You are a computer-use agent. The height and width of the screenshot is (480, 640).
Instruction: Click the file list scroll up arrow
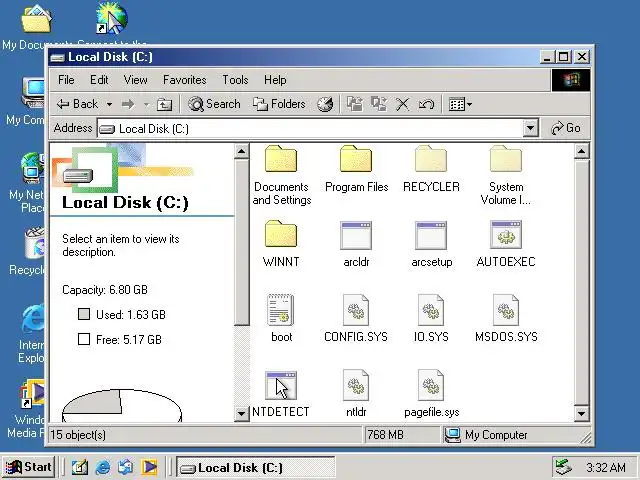[581, 152]
